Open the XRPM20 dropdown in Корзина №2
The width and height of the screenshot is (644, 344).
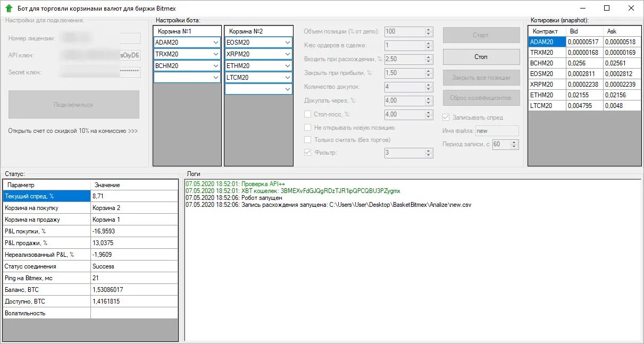click(288, 54)
